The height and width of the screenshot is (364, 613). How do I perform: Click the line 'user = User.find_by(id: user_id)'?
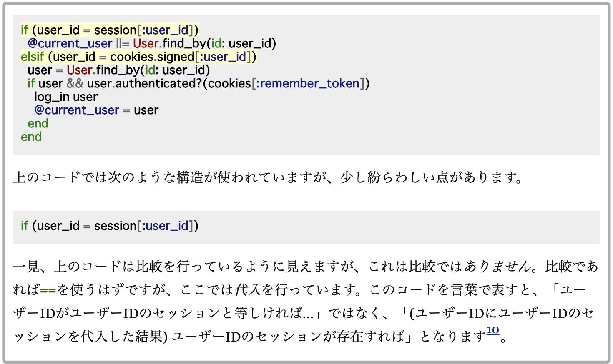click(119, 70)
